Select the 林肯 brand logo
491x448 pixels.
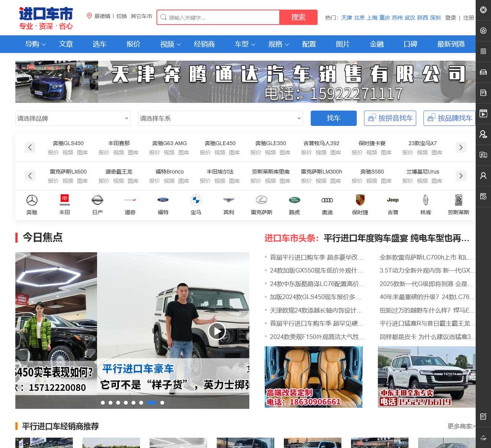(425, 200)
